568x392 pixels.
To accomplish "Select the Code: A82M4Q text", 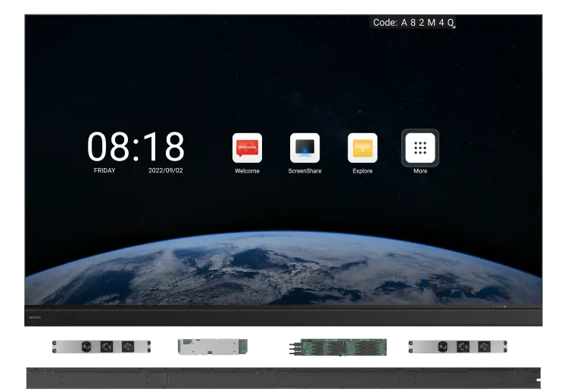I will point(414,23).
